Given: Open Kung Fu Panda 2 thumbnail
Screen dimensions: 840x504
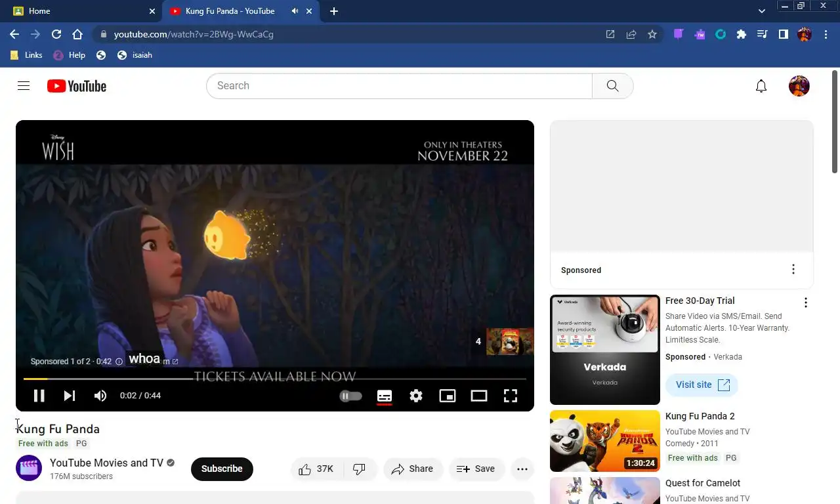Looking at the screenshot, I should point(604,441).
